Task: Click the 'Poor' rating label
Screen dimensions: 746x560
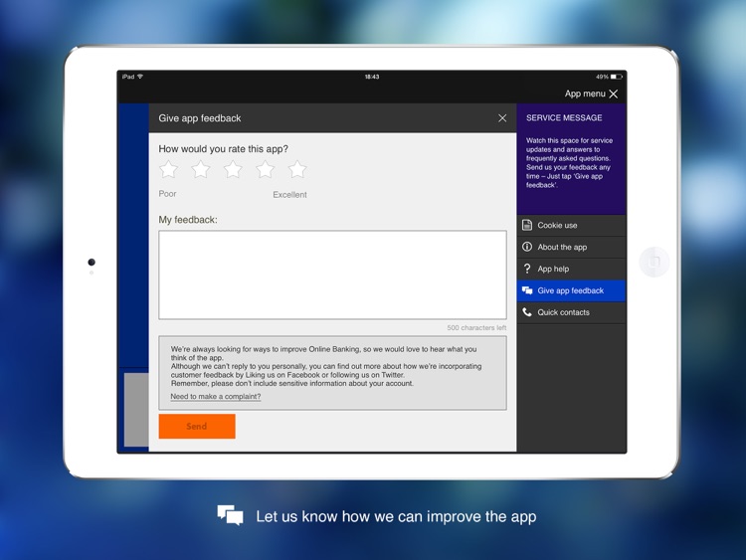Action: (167, 194)
